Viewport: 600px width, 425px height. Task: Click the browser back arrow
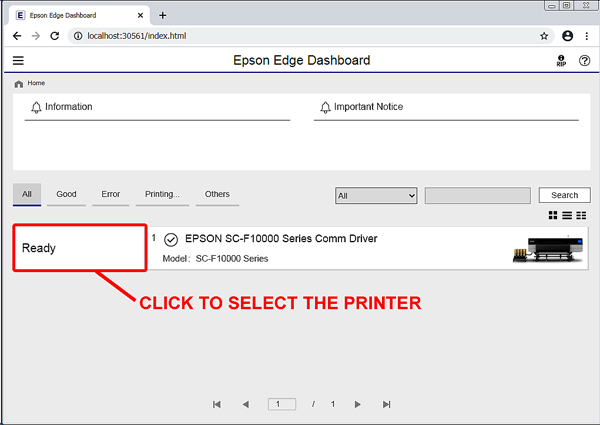[17, 36]
